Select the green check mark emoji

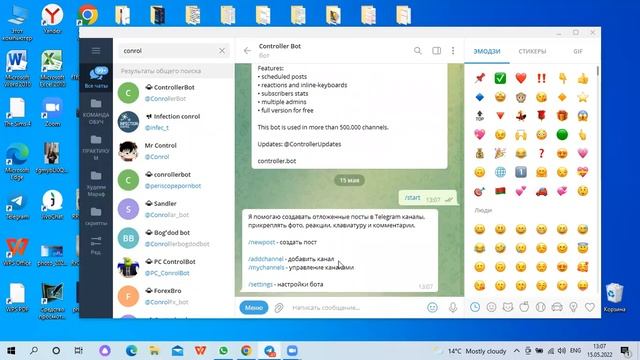tap(500, 78)
